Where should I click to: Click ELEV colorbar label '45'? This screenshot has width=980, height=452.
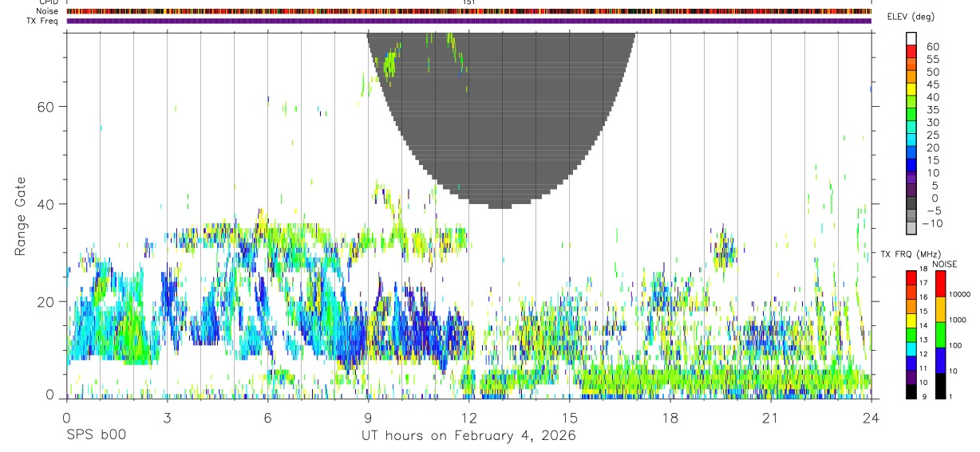tap(932, 85)
